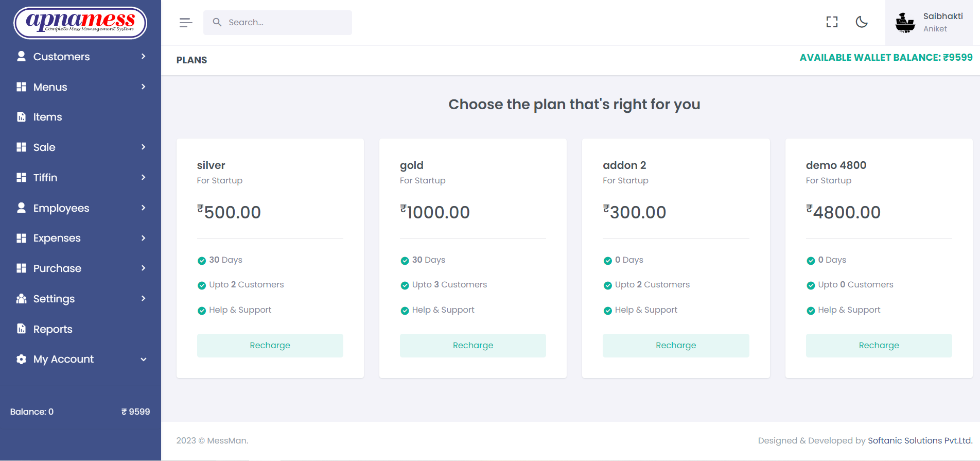Click the apnamess logo
This screenshot has width=980, height=461.
(80, 23)
